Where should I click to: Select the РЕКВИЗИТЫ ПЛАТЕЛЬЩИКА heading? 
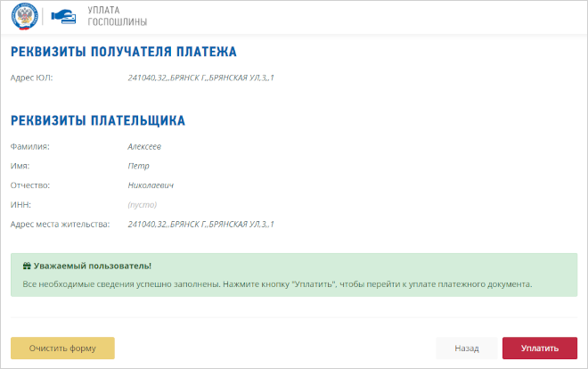pyautogui.click(x=98, y=120)
